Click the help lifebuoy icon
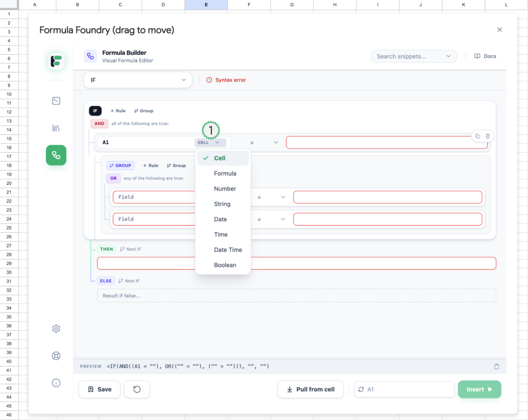The height and width of the screenshot is (420, 528). coord(56,356)
